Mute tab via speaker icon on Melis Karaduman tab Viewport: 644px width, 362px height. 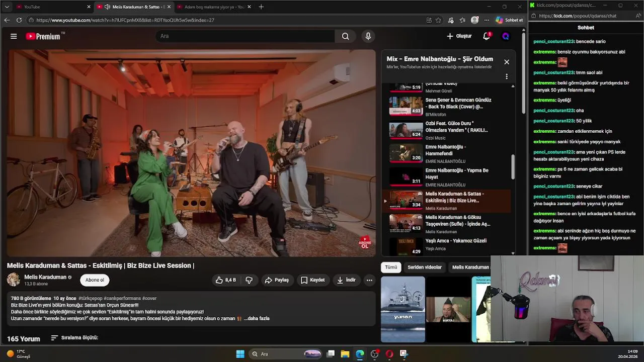point(107,7)
